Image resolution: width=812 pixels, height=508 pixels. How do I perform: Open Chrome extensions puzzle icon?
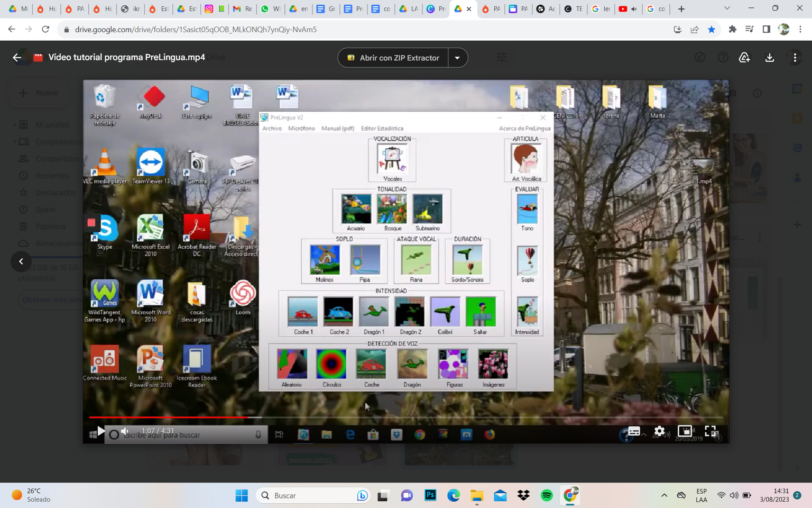point(732,30)
